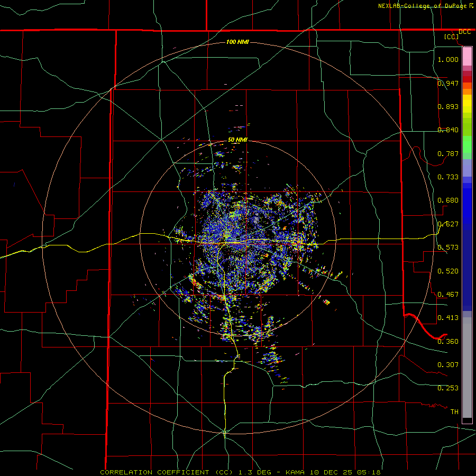The width and height of the screenshot is (476, 476).
Task: Click the 100 NMI range ring label
Action: tap(237, 42)
